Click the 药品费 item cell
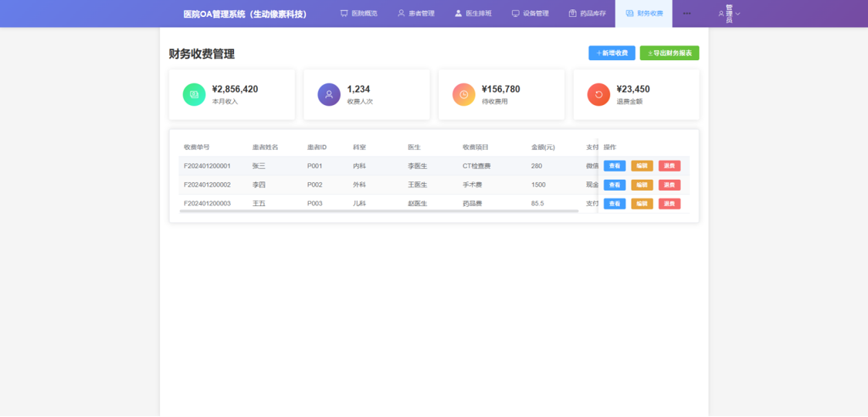 click(472, 203)
